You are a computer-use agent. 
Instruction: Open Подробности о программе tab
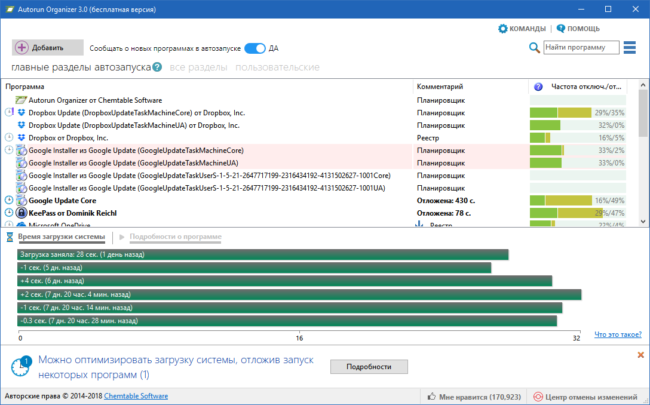(175, 237)
